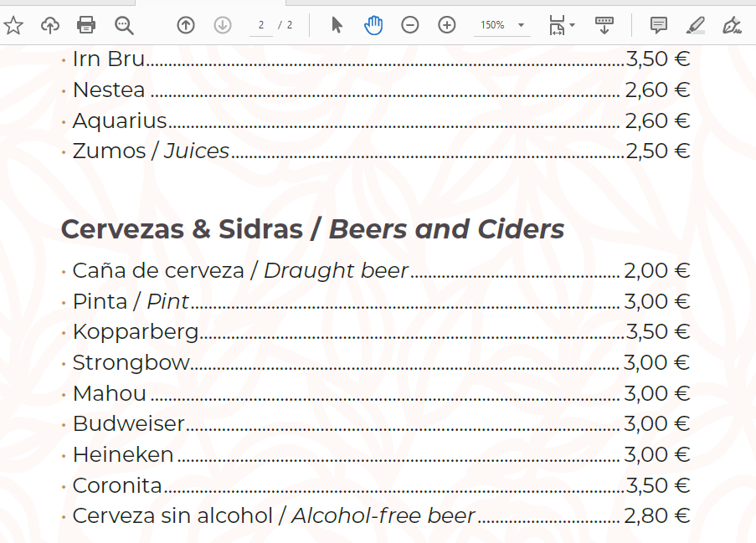Select the highlighter pen tool
This screenshot has width=756, height=543.
695,25
